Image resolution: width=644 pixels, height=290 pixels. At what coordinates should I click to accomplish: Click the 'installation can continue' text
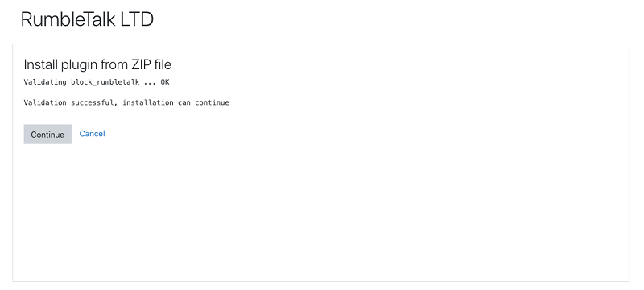point(175,102)
